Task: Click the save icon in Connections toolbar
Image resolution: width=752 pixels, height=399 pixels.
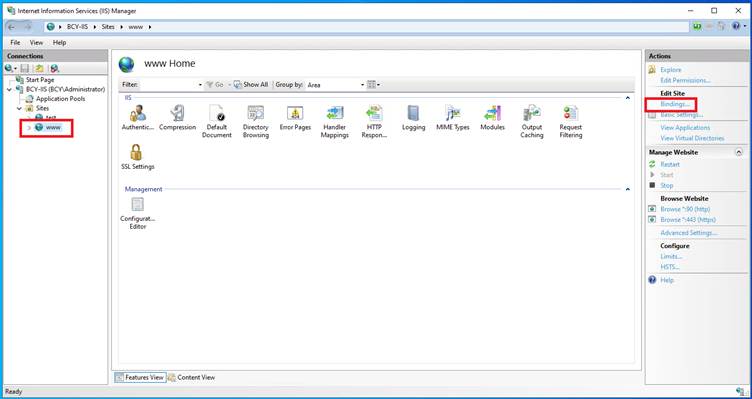Action: pyautogui.click(x=25, y=69)
